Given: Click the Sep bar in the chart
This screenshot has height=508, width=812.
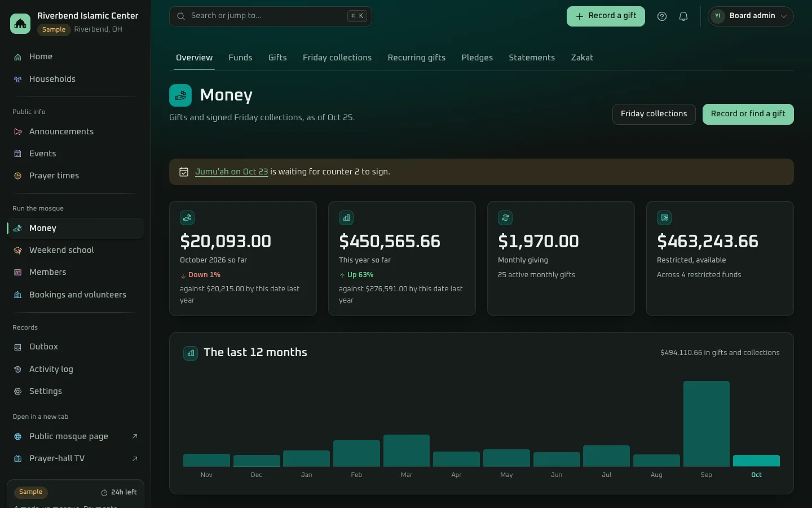Looking at the screenshot, I should click(x=707, y=424).
